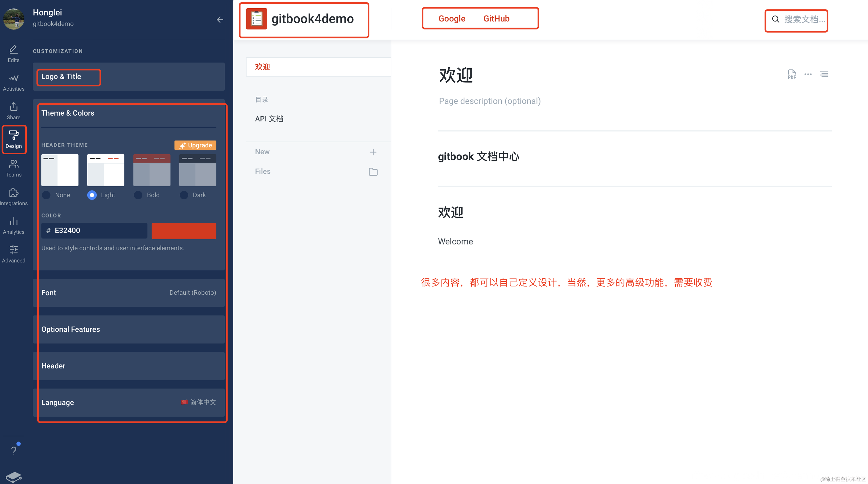This screenshot has height=484, width=868.
Task: Open the Share panel
Action: coord(13,110)
